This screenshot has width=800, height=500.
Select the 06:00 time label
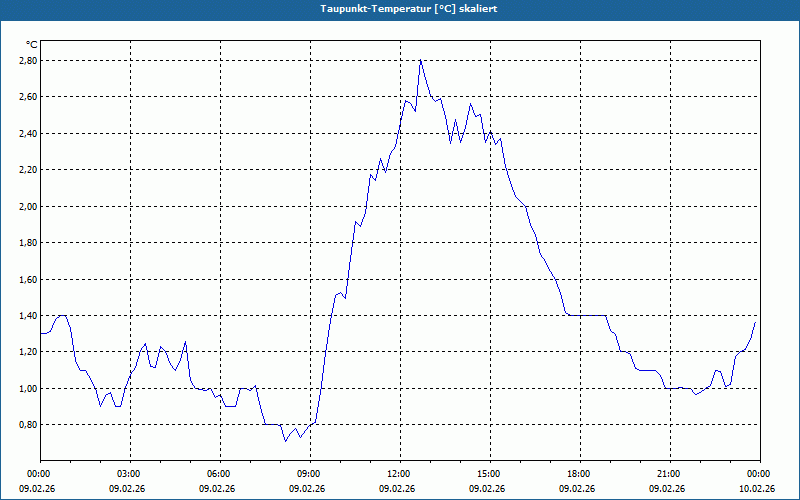tap(217, 474)
